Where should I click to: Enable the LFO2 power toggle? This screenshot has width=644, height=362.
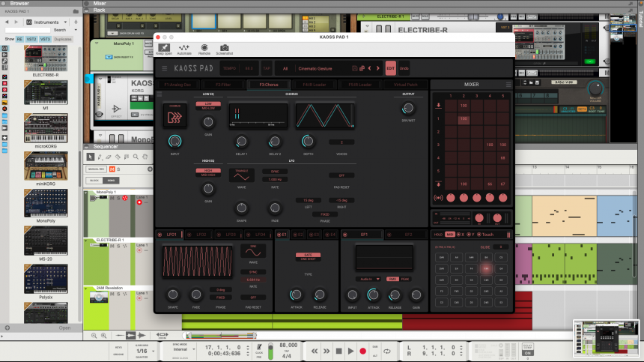(189, 235)
